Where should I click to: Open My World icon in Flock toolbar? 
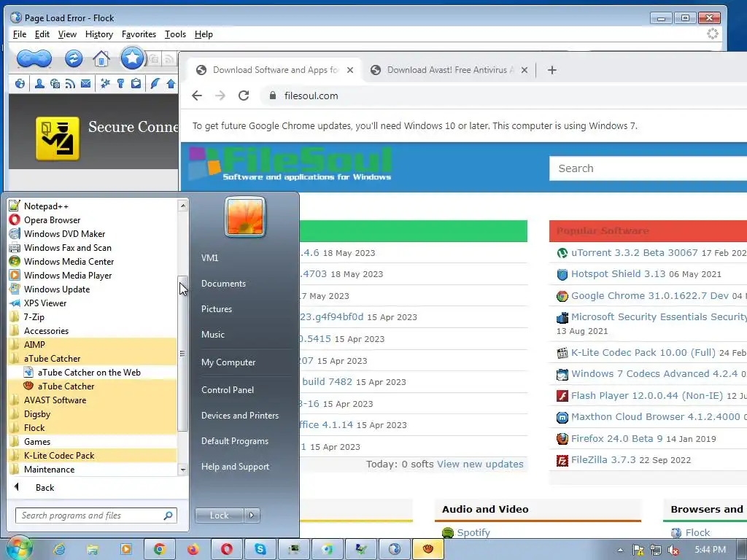20,84
